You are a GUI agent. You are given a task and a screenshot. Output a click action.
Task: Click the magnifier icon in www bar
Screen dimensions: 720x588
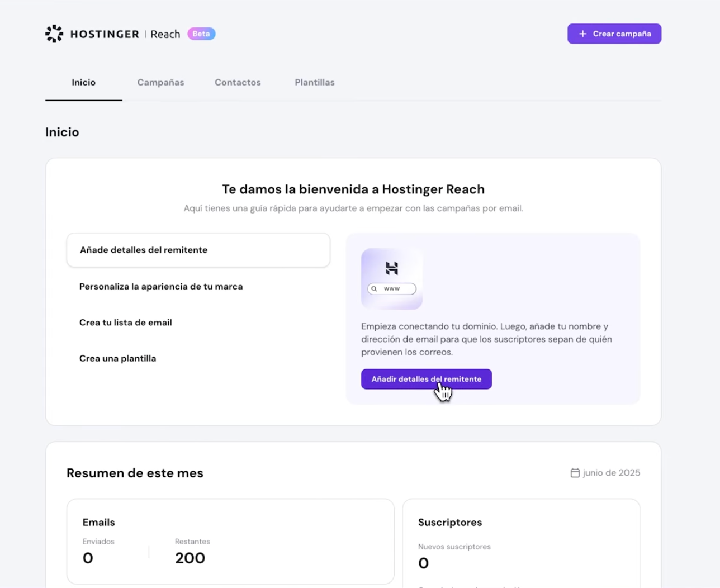[x=374, y=289]
